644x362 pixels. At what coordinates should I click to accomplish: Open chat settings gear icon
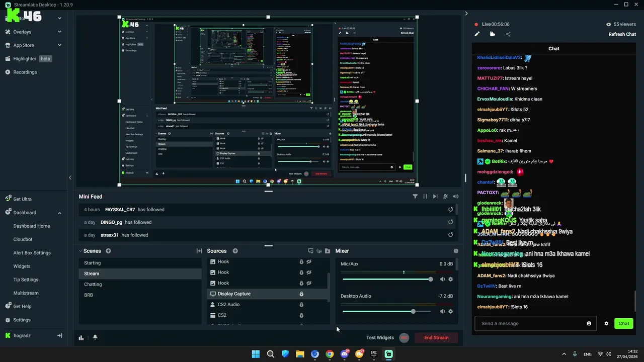pos(606,323)
